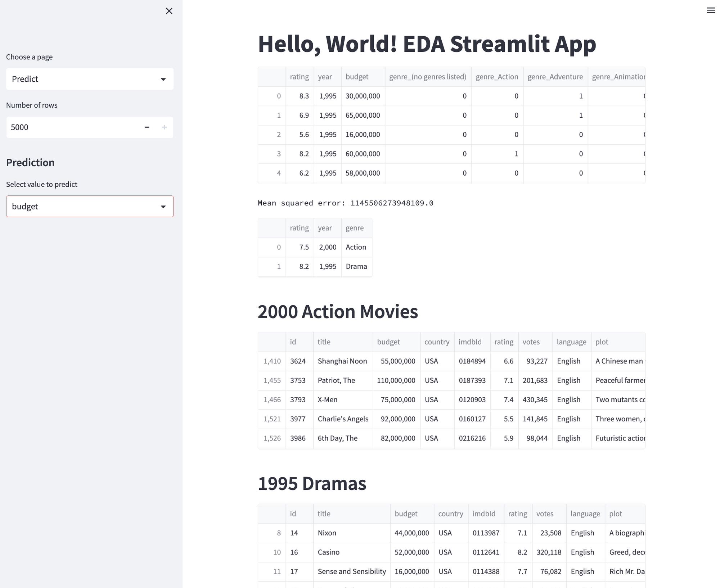Viewport: 720px width, 588px height.
Task: Click the Number of rows input field
Action: click(72, 127)
